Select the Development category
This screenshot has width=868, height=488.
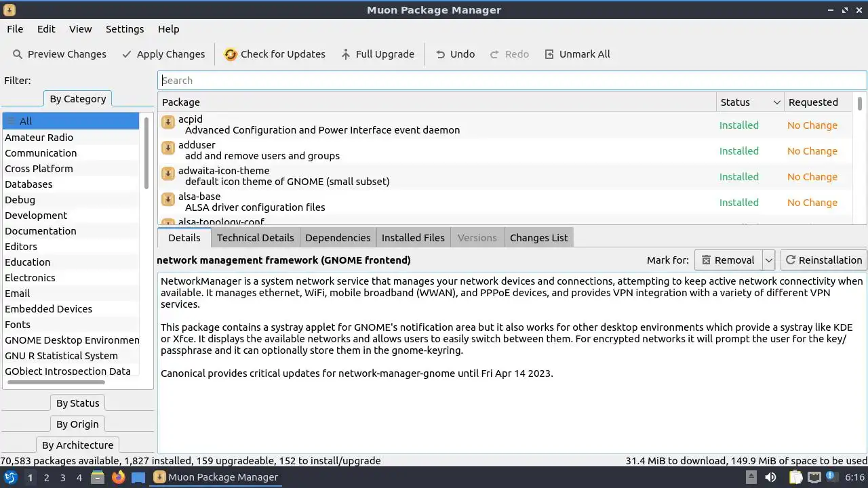tap(36, 216)
